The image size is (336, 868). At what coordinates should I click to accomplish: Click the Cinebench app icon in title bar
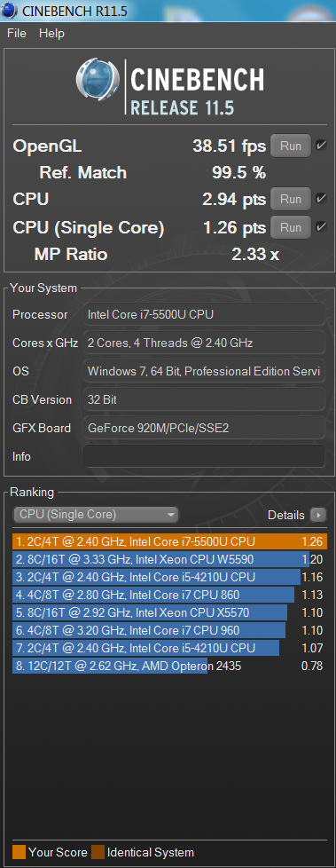[x=10, y=11]
